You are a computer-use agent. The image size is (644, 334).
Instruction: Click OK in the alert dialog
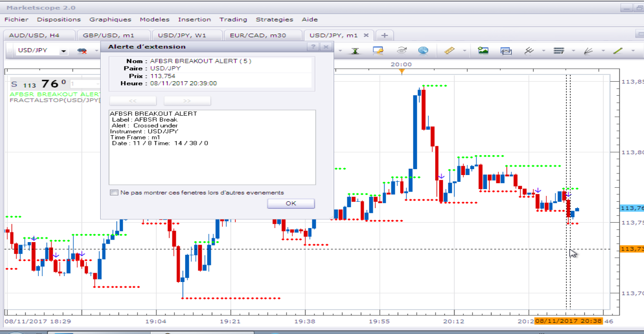coord(291,203)
